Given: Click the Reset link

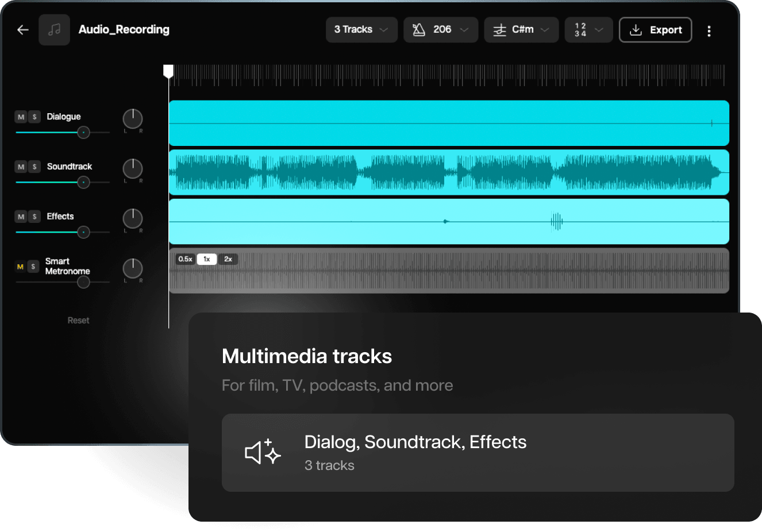Looking at the screenshot, I should click(x=78, y=321).
